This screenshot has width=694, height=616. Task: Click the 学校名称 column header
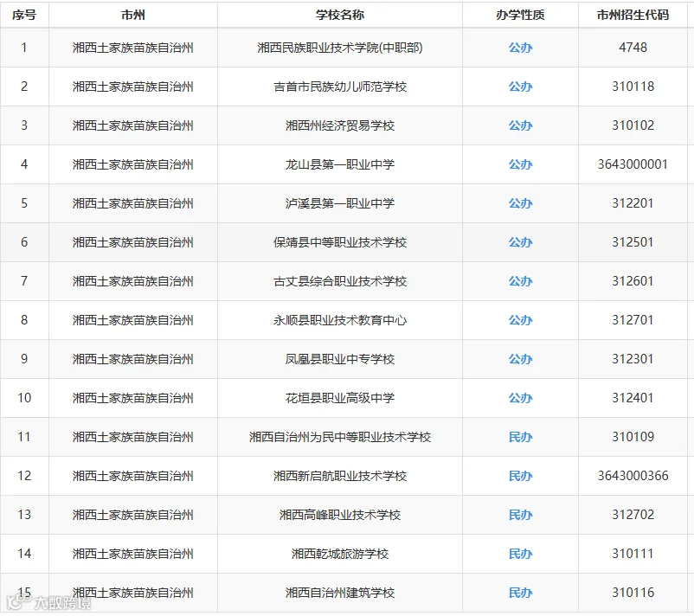pyautogui.click(x=340, y=15)
